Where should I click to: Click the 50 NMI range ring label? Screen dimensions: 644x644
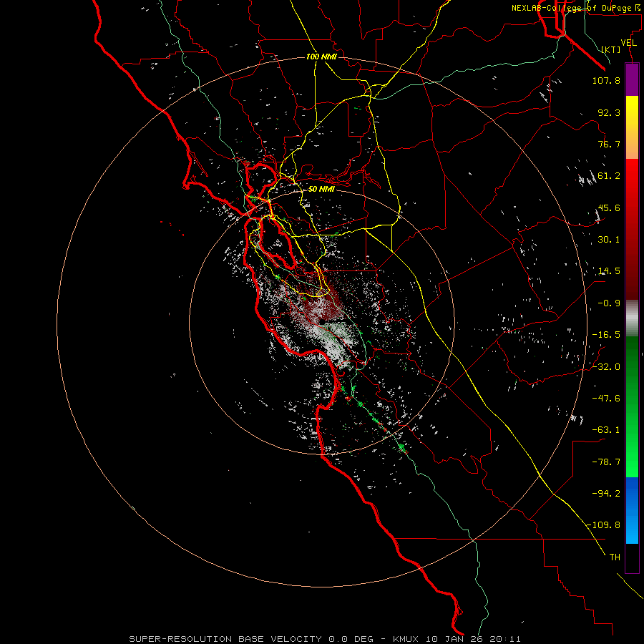pyautogui.click(x=321, y=189)
